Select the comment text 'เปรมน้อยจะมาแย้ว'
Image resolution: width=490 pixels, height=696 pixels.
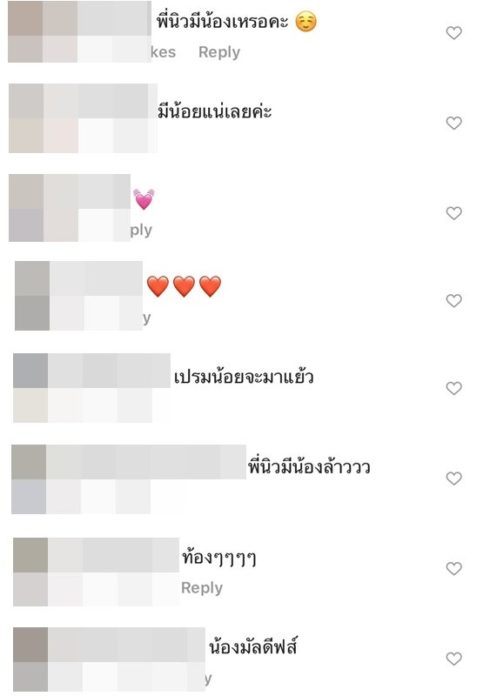point(244,377)
